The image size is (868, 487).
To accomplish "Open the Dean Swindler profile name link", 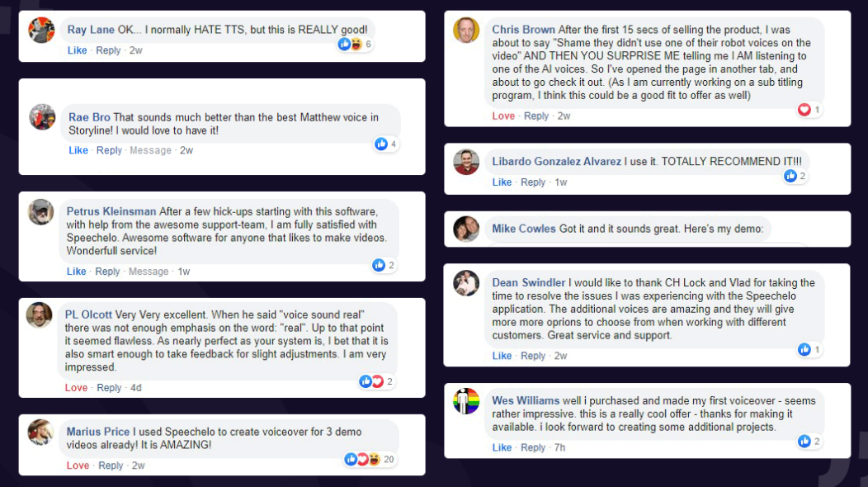I will (529, 282).
